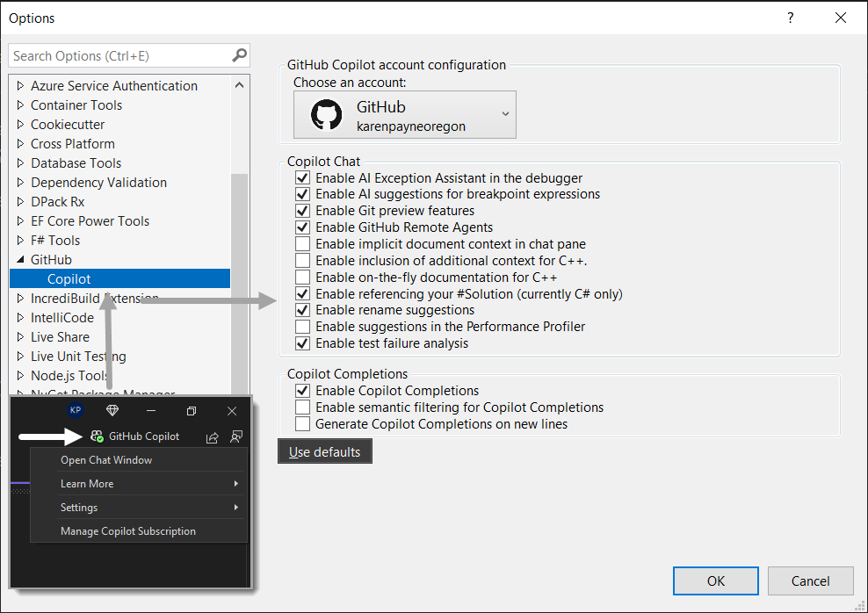868x613 pixels.
Task: Expand Dependency Validation node
Action: click(20, 183)
